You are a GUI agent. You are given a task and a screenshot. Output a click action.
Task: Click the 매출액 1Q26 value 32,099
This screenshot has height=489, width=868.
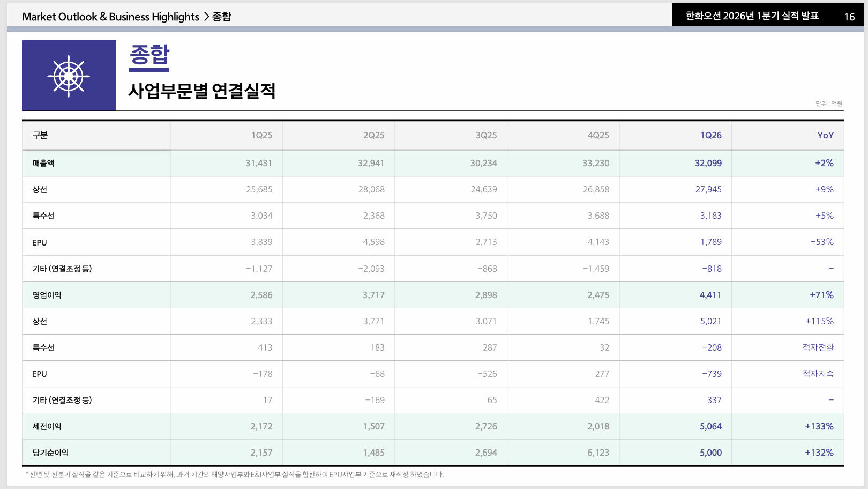point(708,163)
